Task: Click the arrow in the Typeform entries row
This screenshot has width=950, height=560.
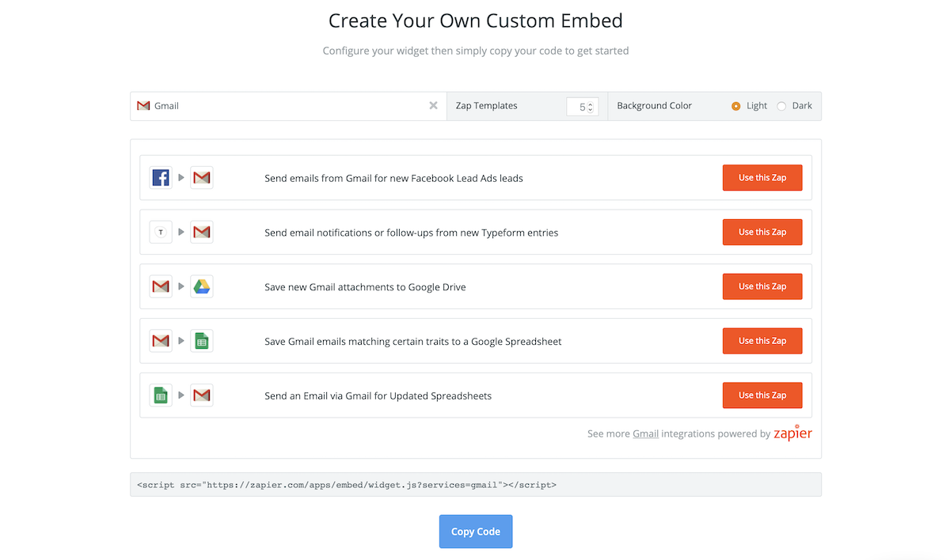Action: point(181,233)
